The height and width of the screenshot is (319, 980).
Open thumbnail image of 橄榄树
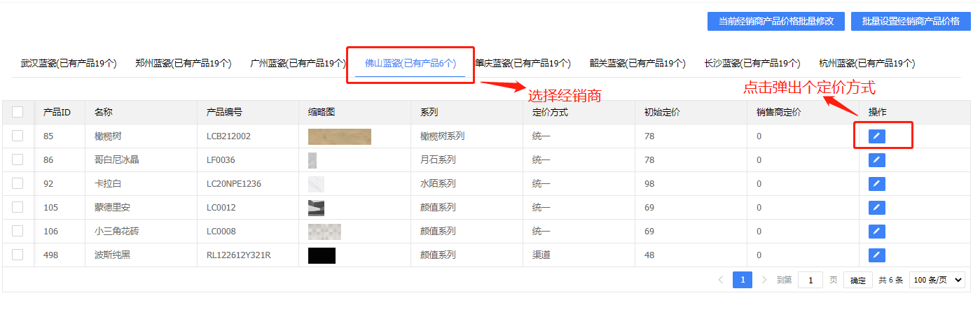(340, 136)
